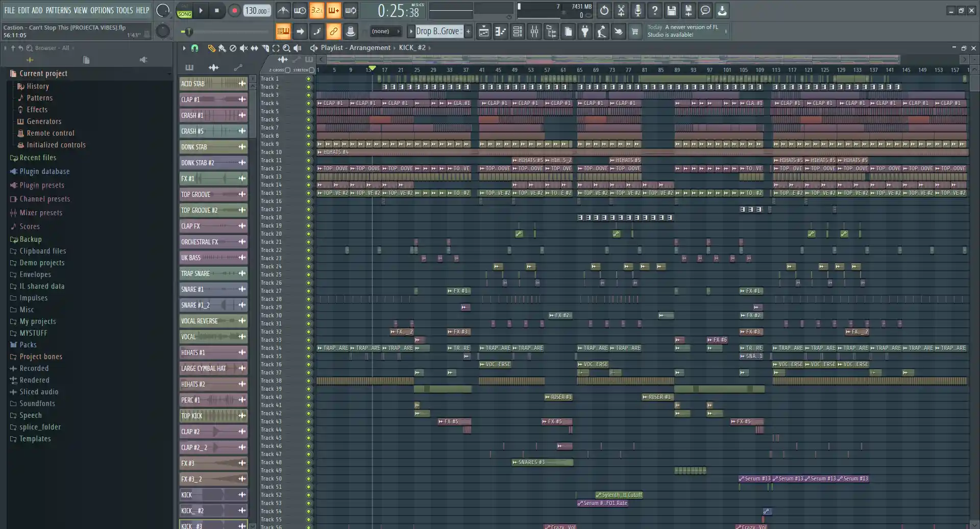This screenshot has height=529, width=980.
Task: Open pattern selector arrow beside Drop B..Grove
Action: click(410, 32)
